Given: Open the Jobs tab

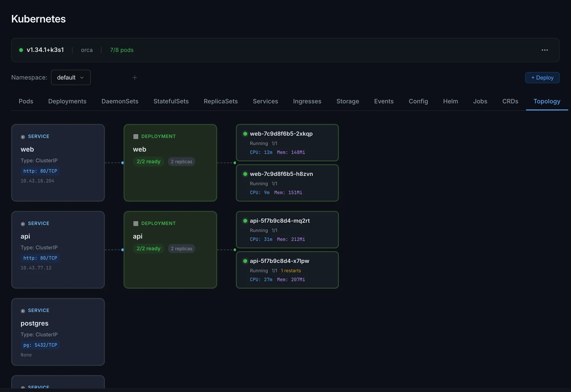Looking at the screenshot, I should click(x=480, y=101).
